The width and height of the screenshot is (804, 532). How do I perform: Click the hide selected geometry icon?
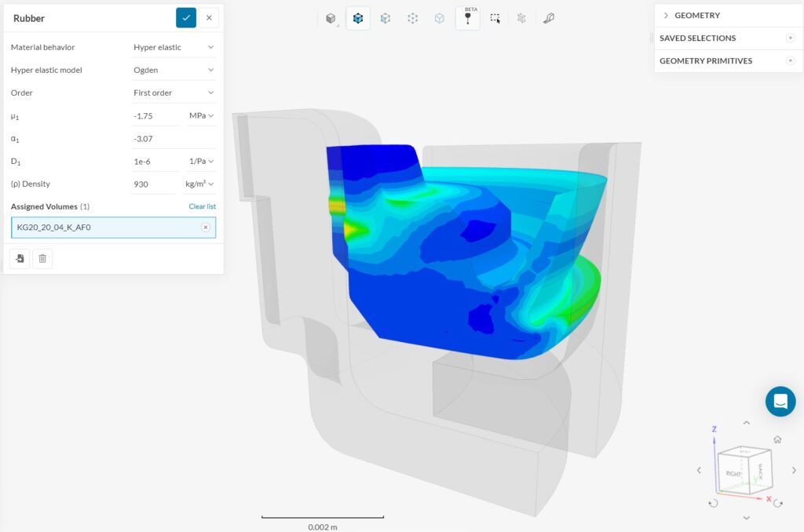[521, 17]
